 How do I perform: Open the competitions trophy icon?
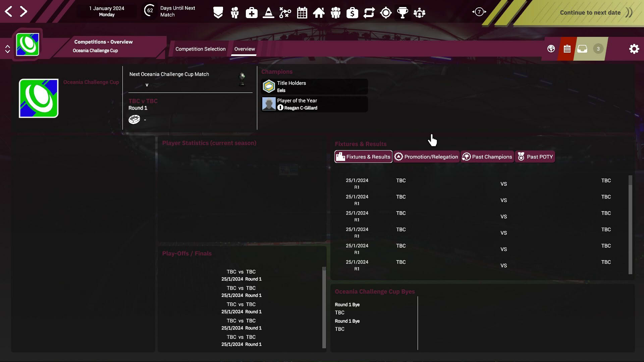402,13
